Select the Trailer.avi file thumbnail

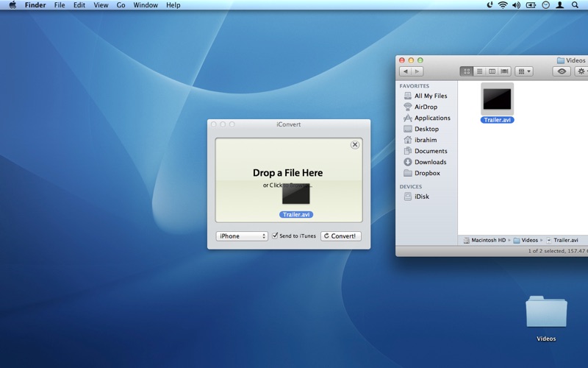498,98
